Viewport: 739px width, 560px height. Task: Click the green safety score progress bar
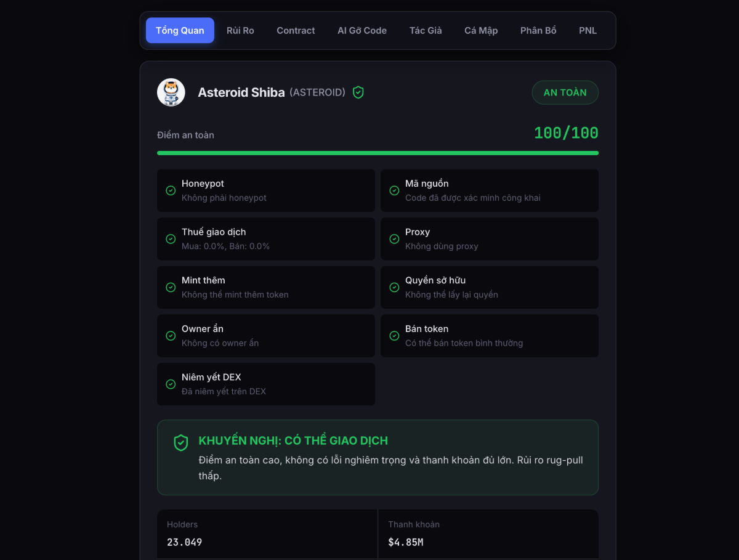(x=378, y=153)
